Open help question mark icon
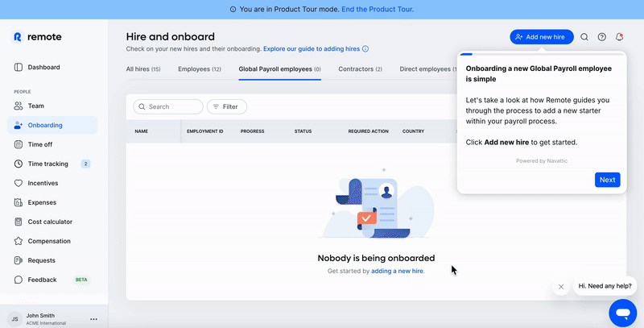 pyautogui.click(x=601, y=37)
